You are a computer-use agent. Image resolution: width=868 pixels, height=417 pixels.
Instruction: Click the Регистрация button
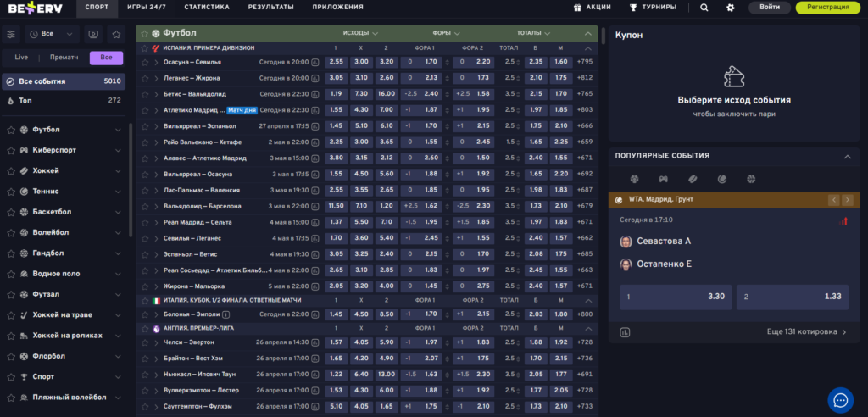pos(828,8)
